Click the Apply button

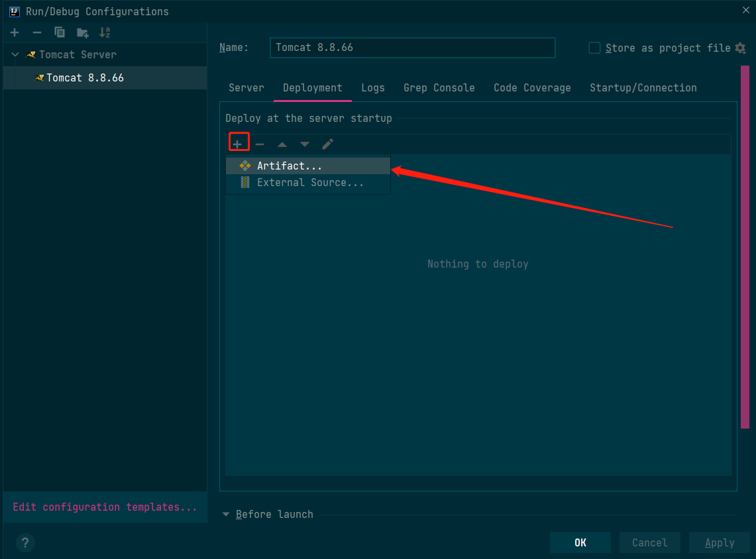(x=720, y=542)
